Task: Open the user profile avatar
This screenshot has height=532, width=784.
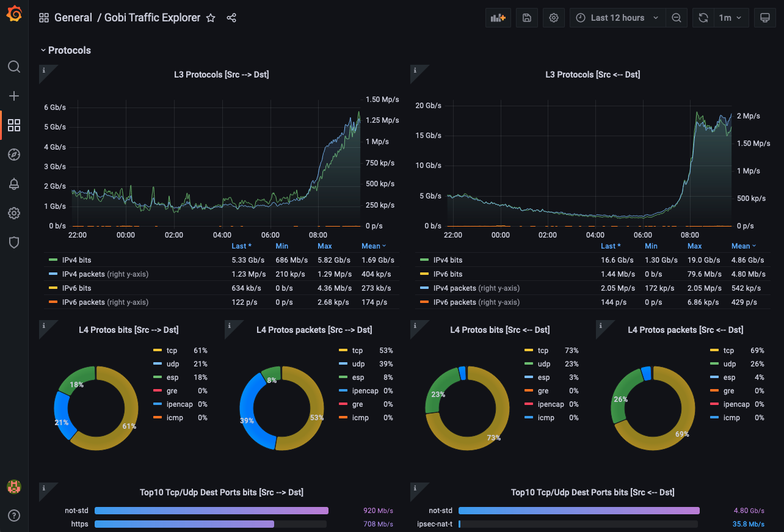Action: 14,486
